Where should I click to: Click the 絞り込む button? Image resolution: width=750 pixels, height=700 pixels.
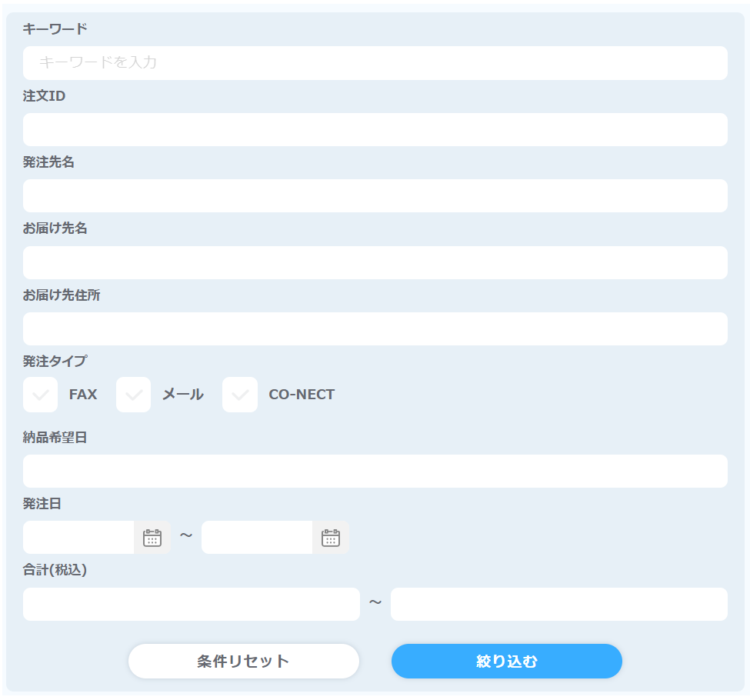(506, 661)
